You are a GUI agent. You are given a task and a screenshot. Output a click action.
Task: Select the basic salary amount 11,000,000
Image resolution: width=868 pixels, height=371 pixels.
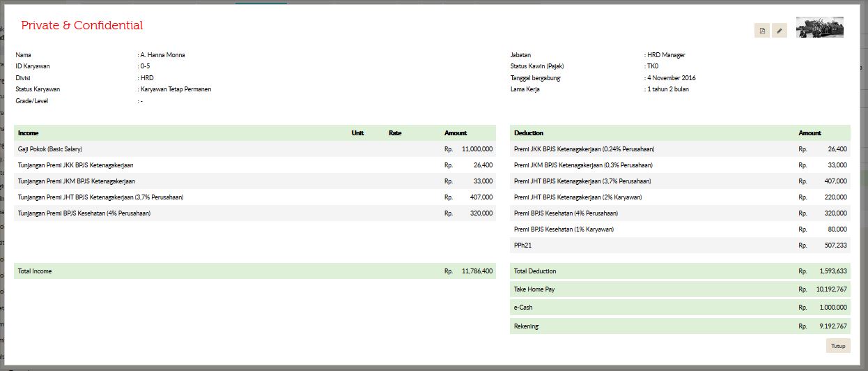(x=477, y=149)
